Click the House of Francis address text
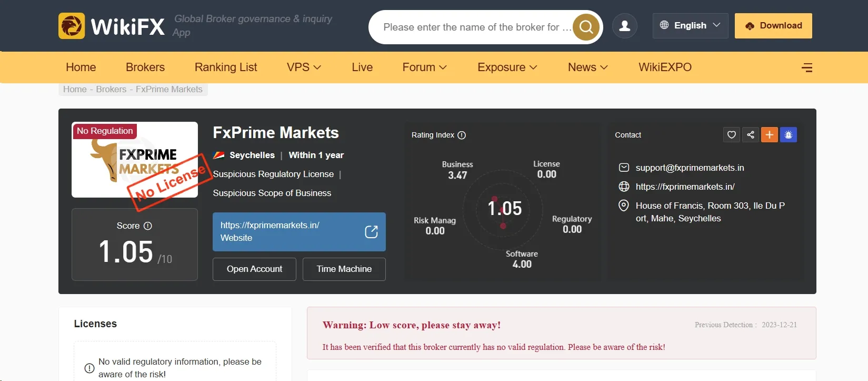The image size is (868, 381). [x=710, y=212]
